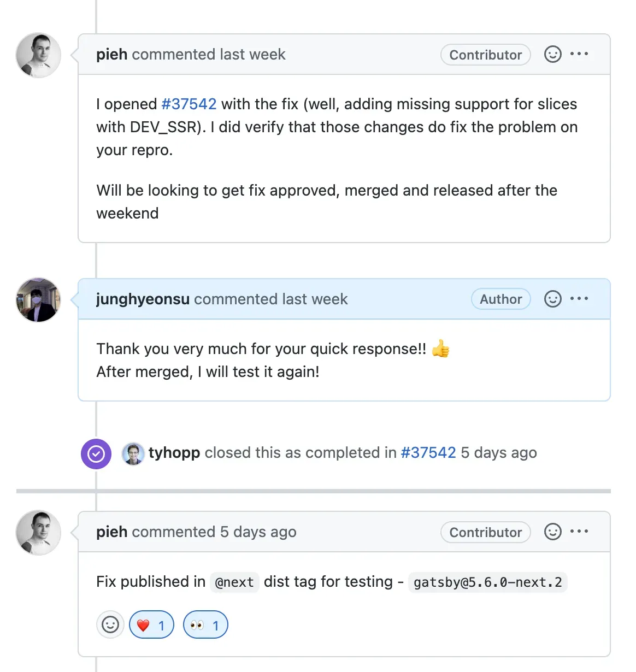
Task: Open options menu on junghyeonsu's comment
Action: coord(579,299)
